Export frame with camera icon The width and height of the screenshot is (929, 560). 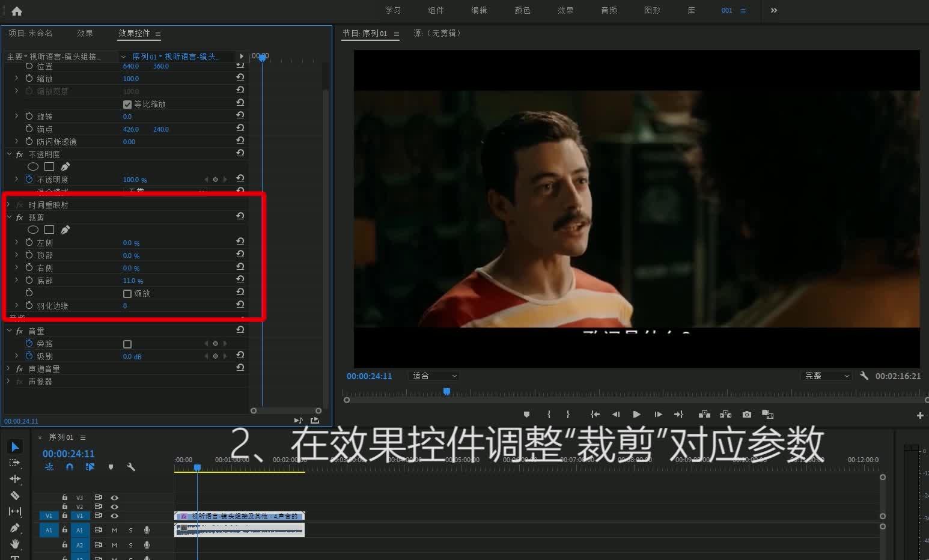coord(747,414)
